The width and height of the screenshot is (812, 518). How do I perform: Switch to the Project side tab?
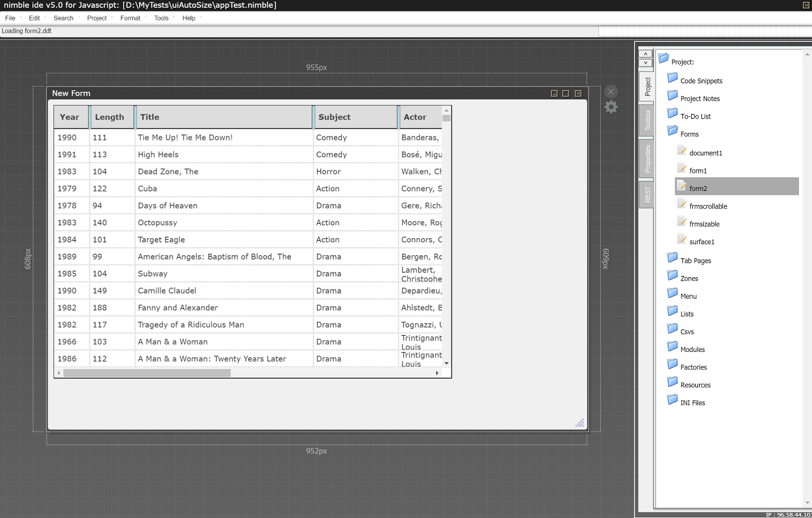pos(647,86)
